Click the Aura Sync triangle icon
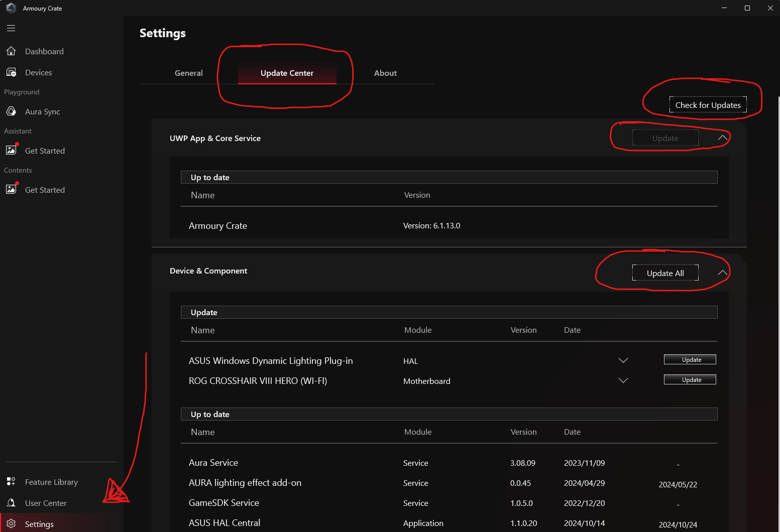780x532 pixels. click(x=11, y=111)
